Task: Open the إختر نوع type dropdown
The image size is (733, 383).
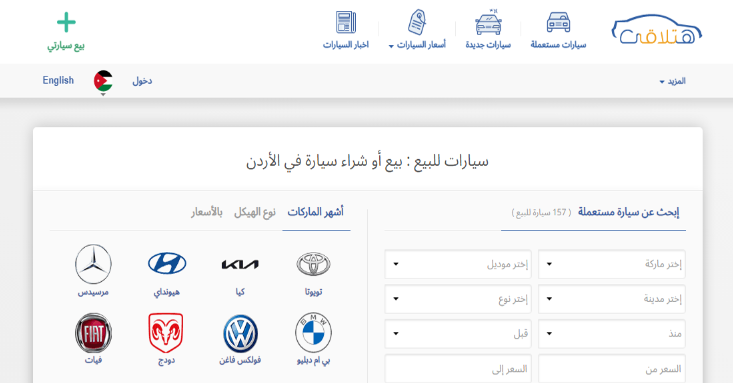Action: [x=458, y=299]
